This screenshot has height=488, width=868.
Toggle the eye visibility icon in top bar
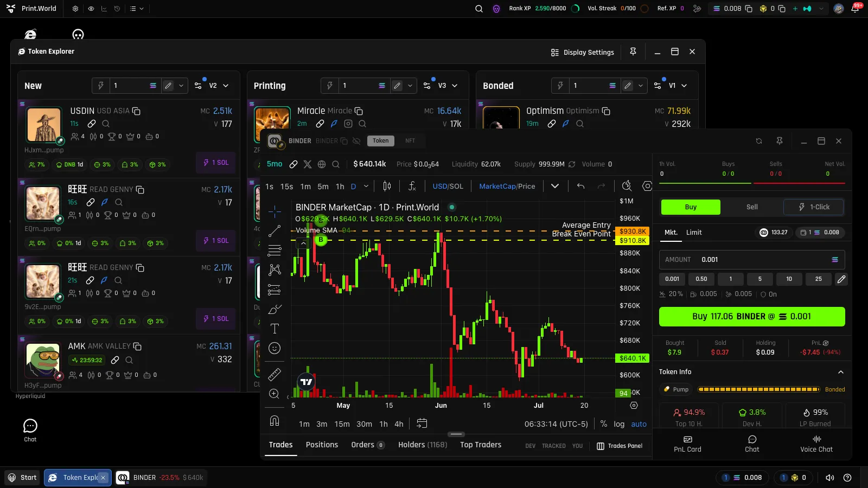(x=91, y=9)
